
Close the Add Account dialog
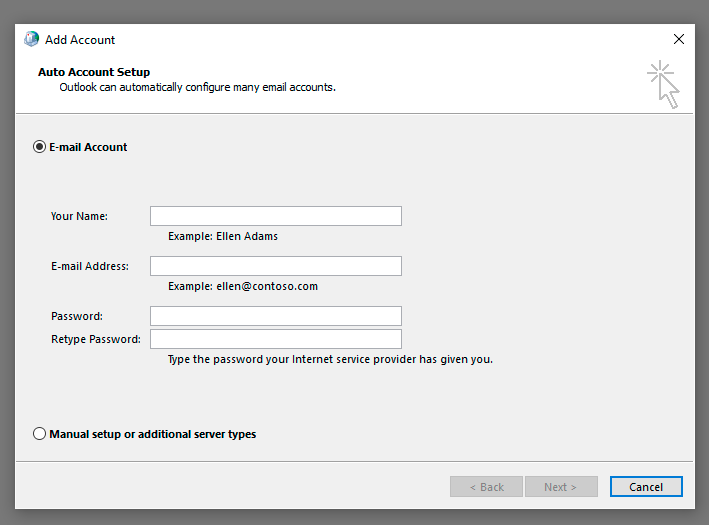[x=679, y=40]
